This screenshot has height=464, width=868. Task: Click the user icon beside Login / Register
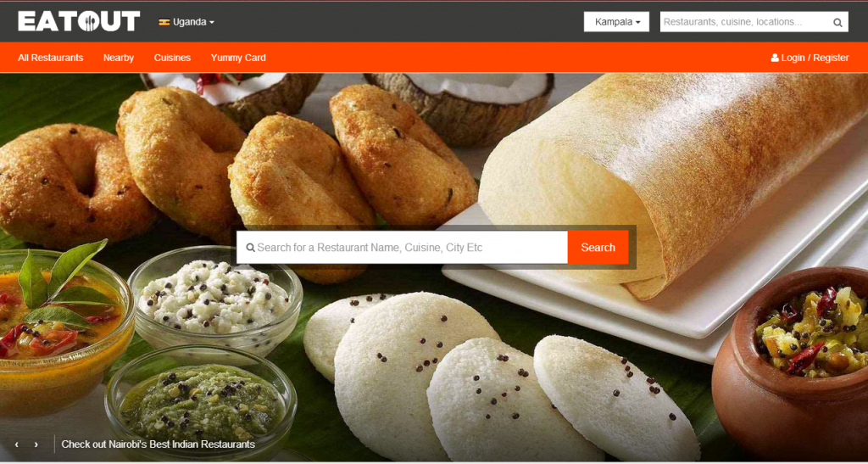(775, 58)
